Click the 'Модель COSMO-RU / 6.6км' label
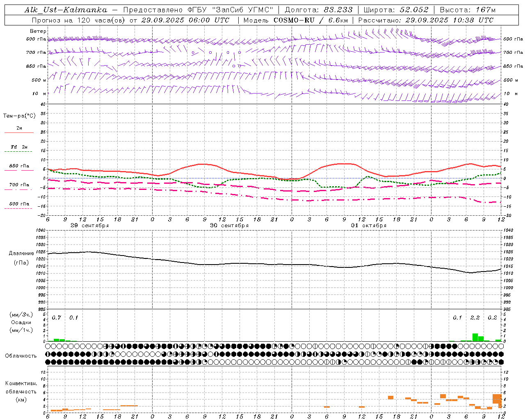 (x=296, y=20)
